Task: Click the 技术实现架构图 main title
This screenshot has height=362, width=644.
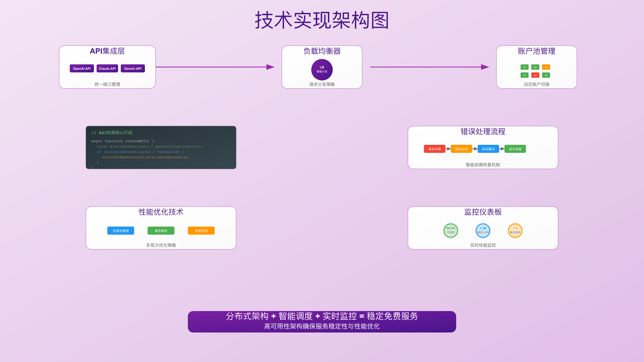Action: coord(322,20)
